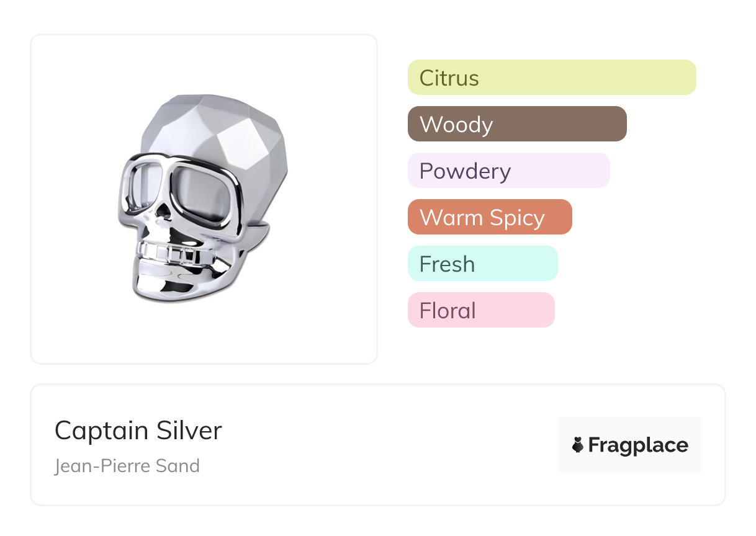Viewport: 756px width, 536px height.
Task: Open the Captain Silver fragrance title
Action: [138, 431]
